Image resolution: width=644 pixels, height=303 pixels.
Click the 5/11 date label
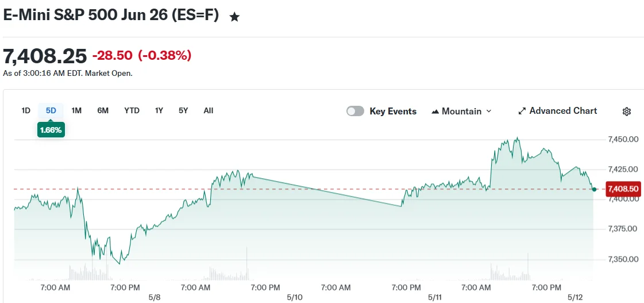tap(434, 297)
